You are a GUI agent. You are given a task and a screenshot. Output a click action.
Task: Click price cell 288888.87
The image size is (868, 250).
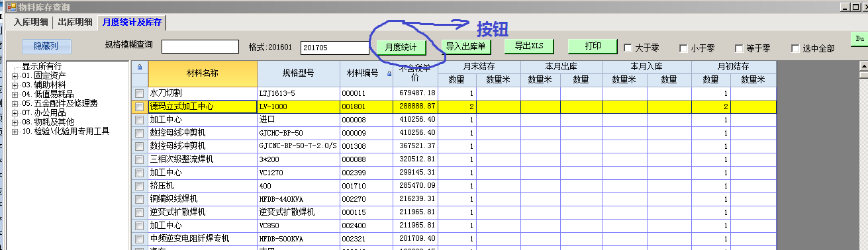(416, 106)
